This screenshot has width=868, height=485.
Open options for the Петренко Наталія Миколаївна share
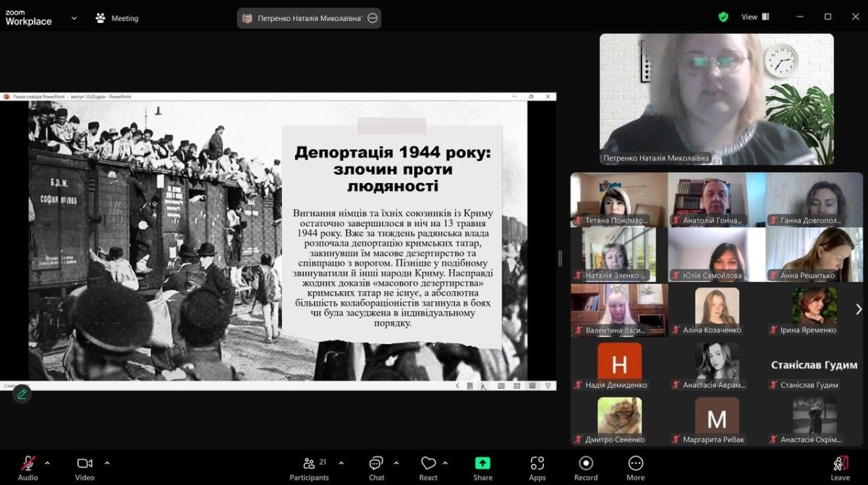373,18
